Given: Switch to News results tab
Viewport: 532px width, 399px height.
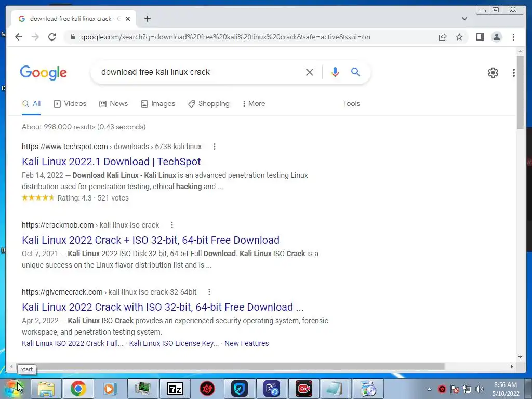Looking at the screenshot, I should coord(113,103).
